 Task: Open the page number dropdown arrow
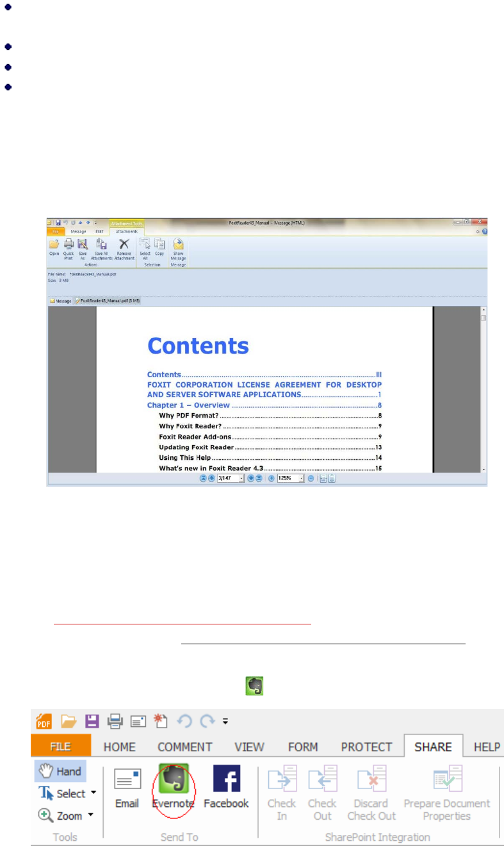click(x=241, y=478)
